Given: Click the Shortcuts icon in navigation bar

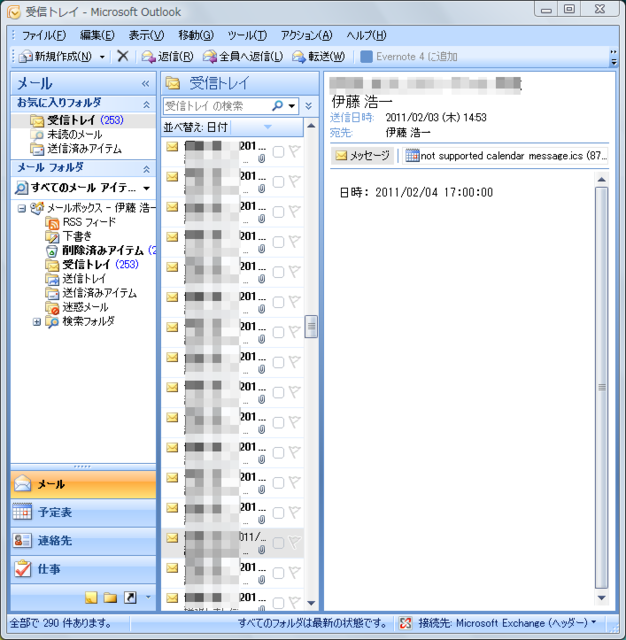Looking at the screenshot, I should [x=130, y=598].
